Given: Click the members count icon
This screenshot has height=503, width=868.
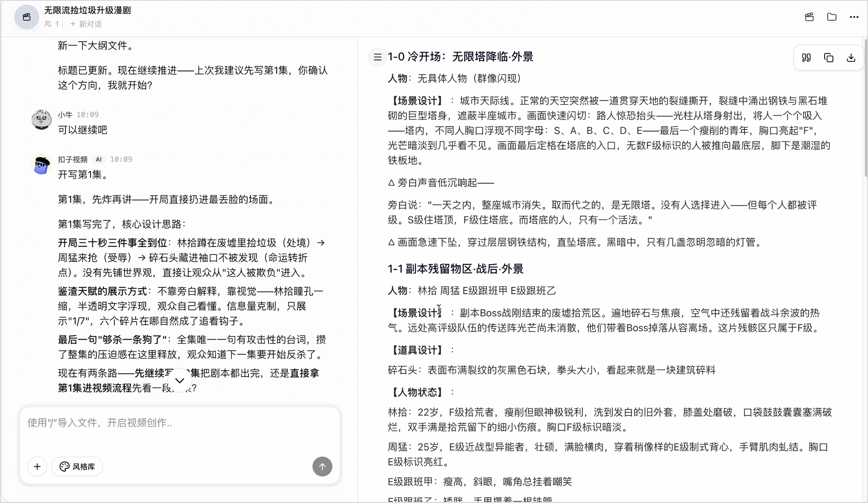Looking at the screenshot, I should coord(48,24).
